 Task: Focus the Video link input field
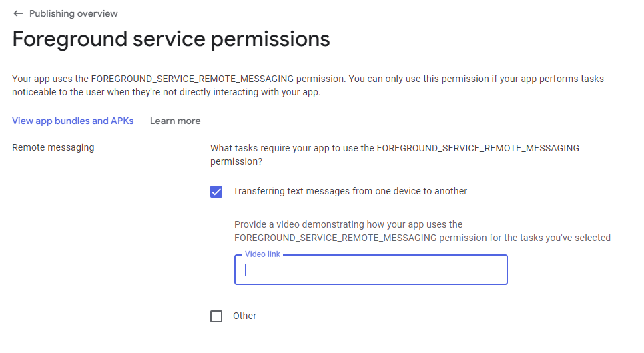370,270
